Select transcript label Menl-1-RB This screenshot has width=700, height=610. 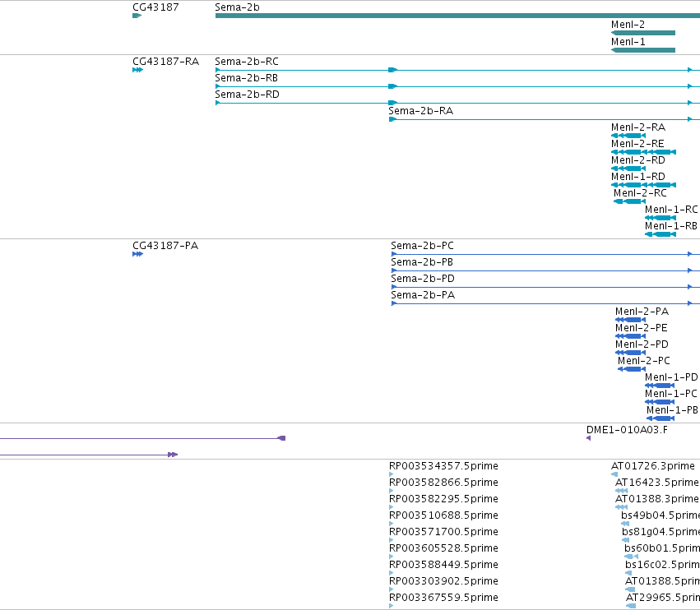coord(671,226)
